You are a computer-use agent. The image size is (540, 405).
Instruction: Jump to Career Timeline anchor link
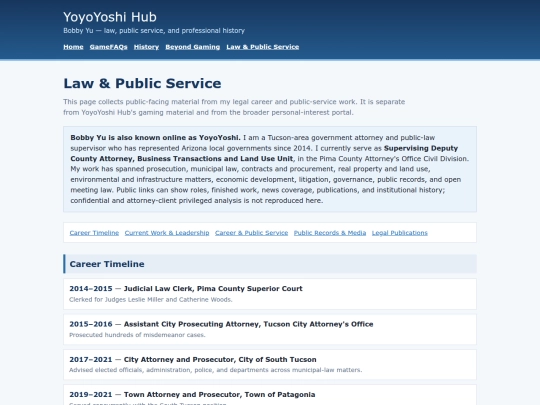pyautogui.click(x=94, y=233)
